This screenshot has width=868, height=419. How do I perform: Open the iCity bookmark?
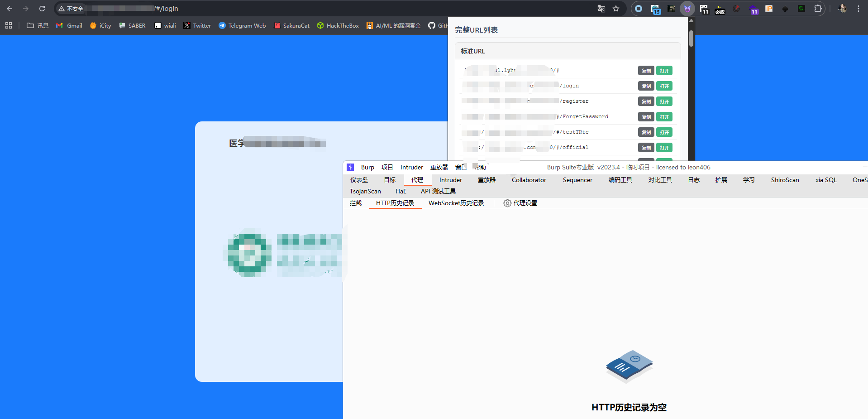(x=100, y=25)
